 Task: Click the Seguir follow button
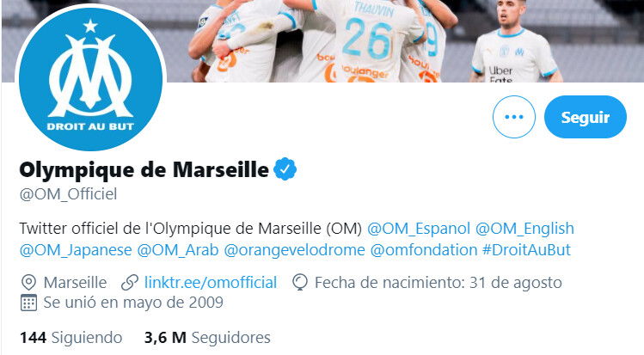(x=586, y=117)
